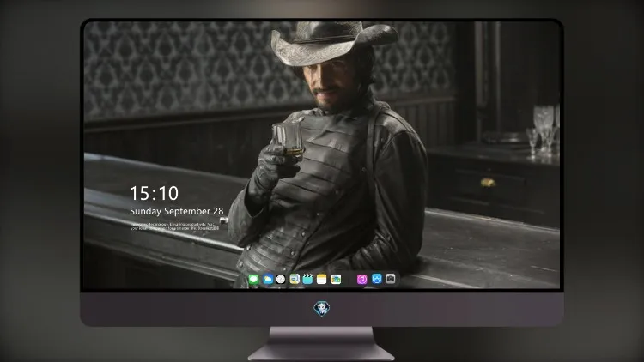Open the Clock app in dock

point(281,280)
